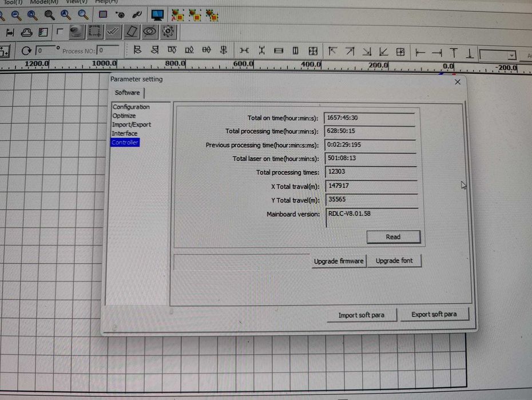Move to top-right corner arrow icon

click(x=350, y=52)
